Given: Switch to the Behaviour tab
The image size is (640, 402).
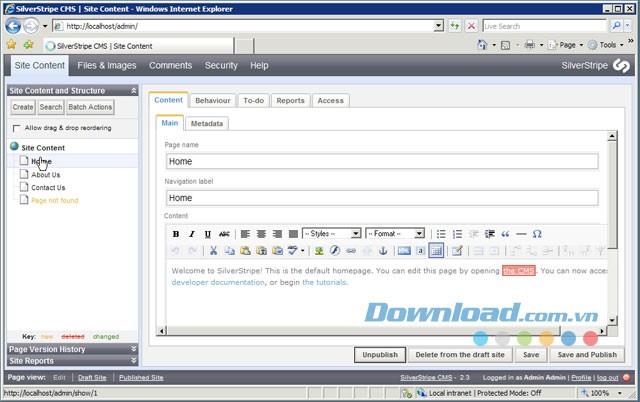Looking at the screenshot, I should 212,100.
